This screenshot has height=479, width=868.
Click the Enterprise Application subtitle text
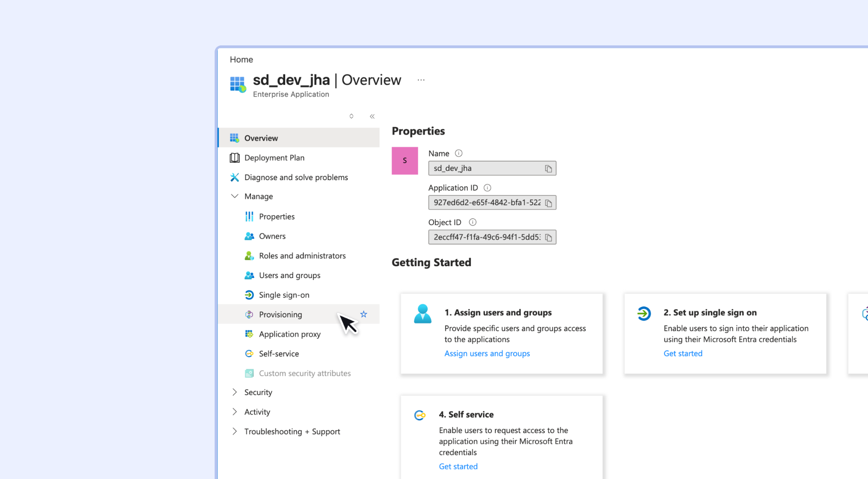click(291, 94)
